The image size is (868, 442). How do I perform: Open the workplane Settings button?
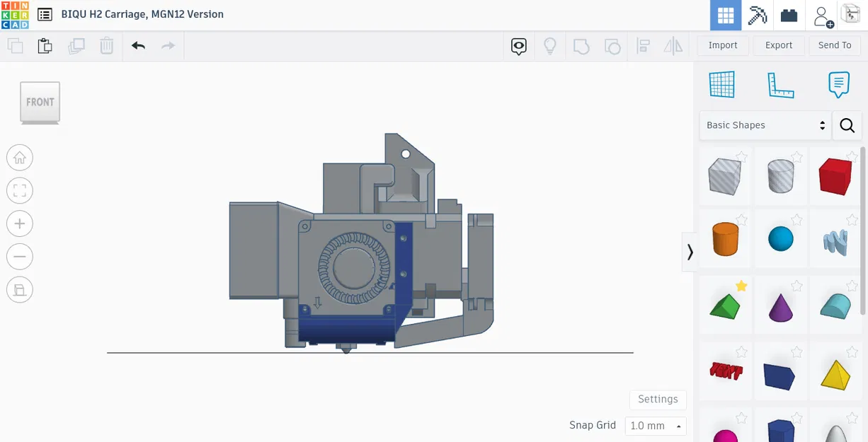point(658,399)
